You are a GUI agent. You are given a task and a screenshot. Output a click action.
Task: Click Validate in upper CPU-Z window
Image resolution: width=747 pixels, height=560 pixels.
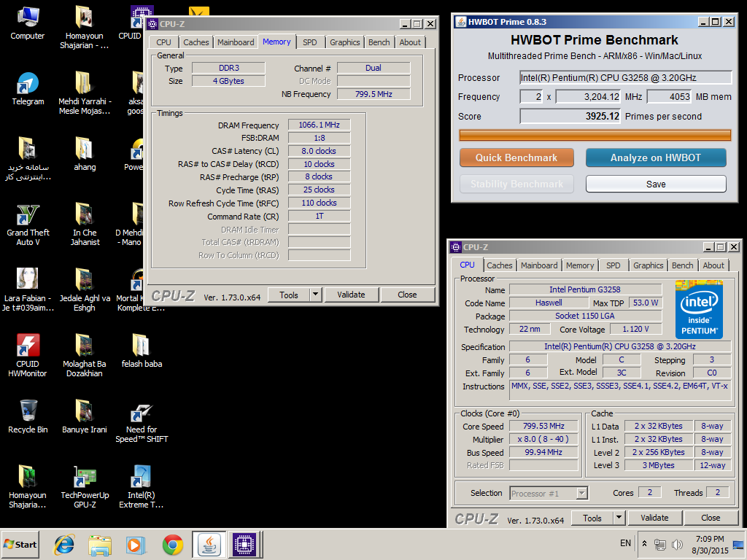click(x=351, y=295)
